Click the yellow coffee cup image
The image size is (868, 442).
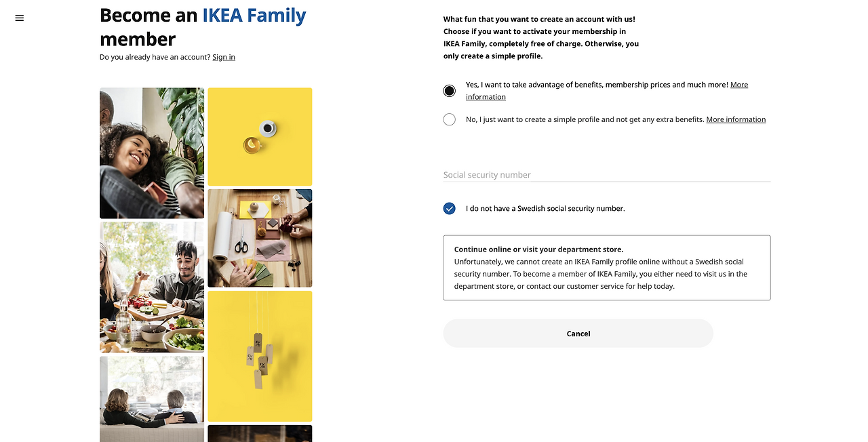pos(260,136)
